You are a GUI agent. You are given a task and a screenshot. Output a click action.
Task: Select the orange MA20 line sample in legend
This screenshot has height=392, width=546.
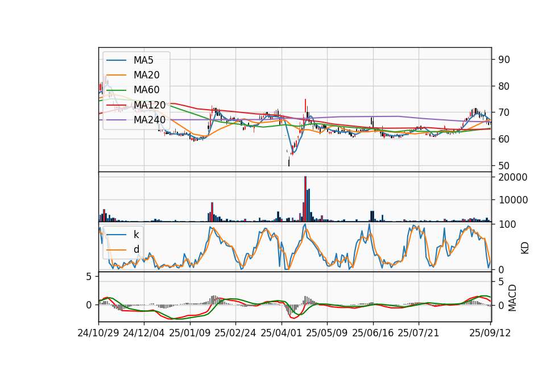coord(116,75)
